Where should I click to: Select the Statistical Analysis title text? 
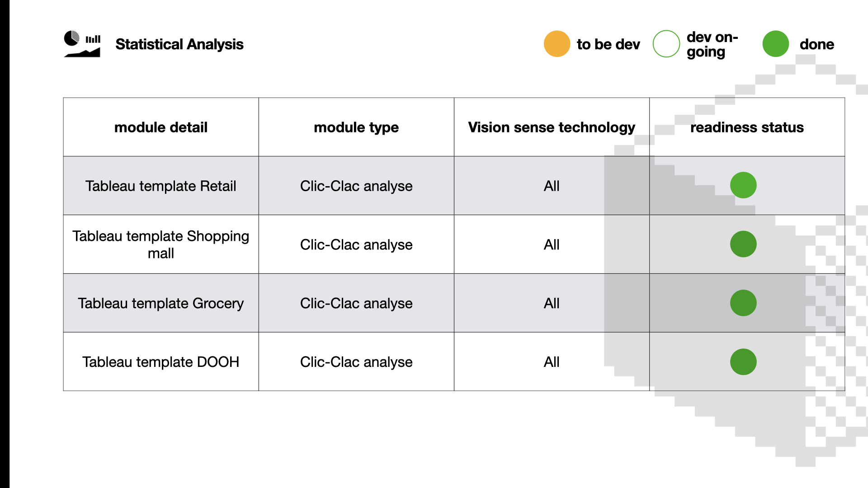tap(179, 44)
